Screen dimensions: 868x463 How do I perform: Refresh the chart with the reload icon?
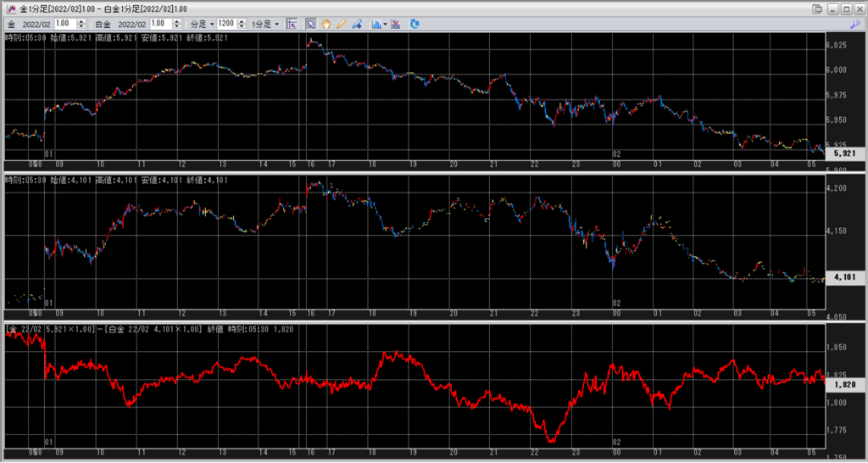click(415, 24)
